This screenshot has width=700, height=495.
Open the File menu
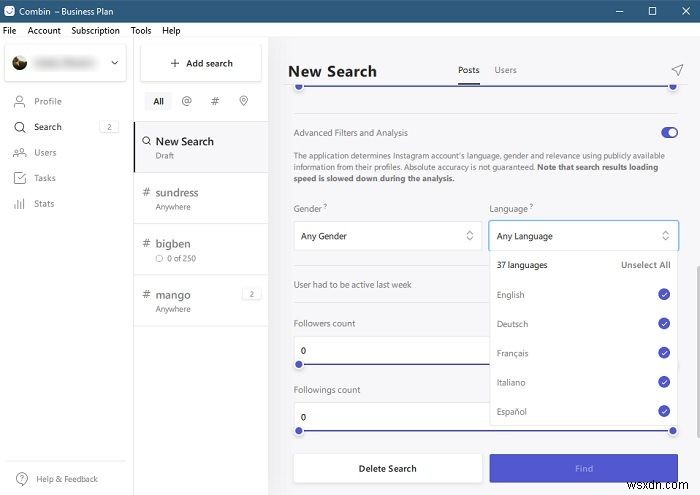coord(9,30)
